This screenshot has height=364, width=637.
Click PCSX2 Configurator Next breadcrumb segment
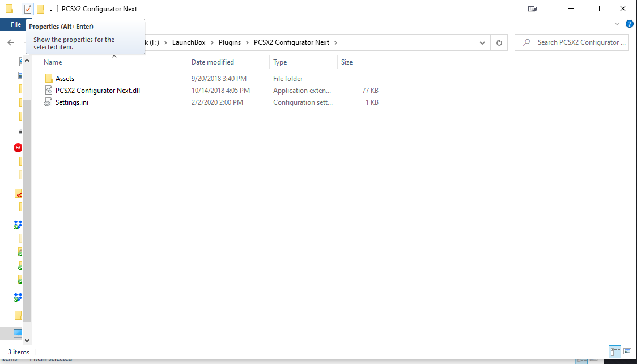291,42
